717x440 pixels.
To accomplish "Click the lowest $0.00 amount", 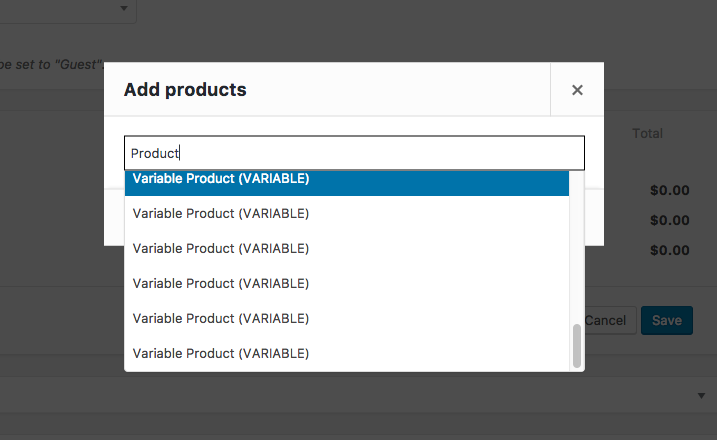I will (x=669, y=251).
